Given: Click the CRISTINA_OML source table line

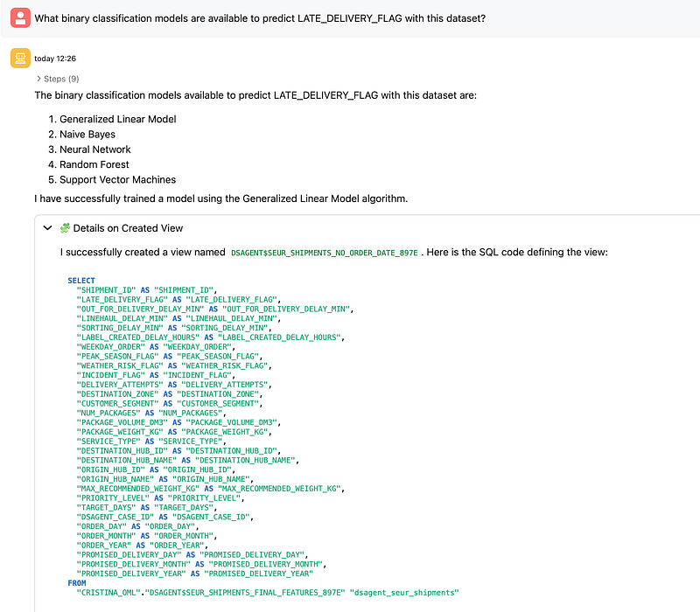Looking at the screenshot, I should [x=266, y=593].
